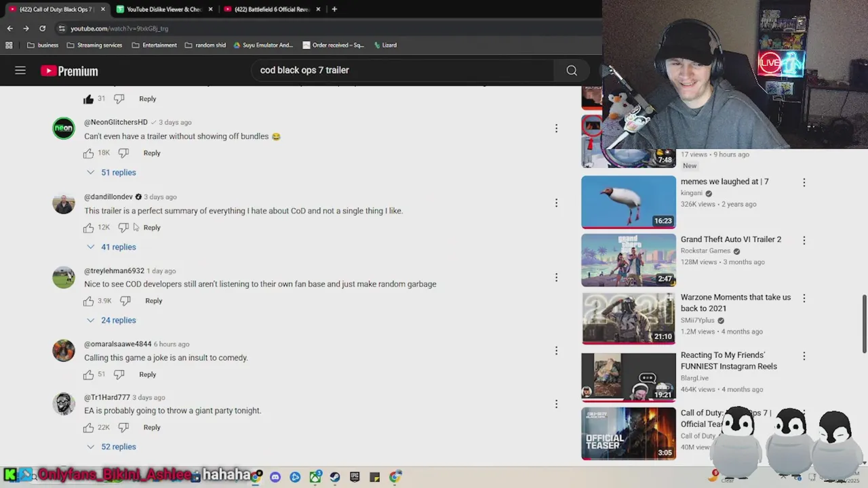Dislike @dandillondev's comment
Screen dimensions: 868x488
(x=123, y=228)
